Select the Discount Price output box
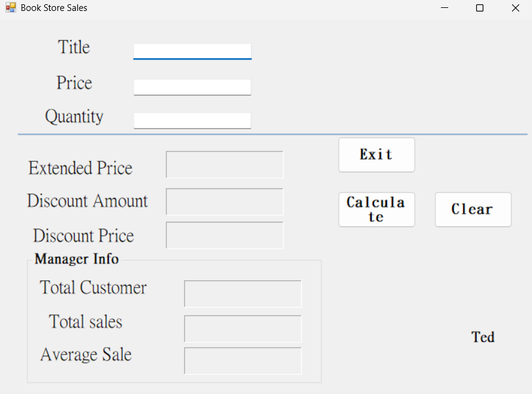Viewport: 532px width, 394px height. click(x=225, y=235)
